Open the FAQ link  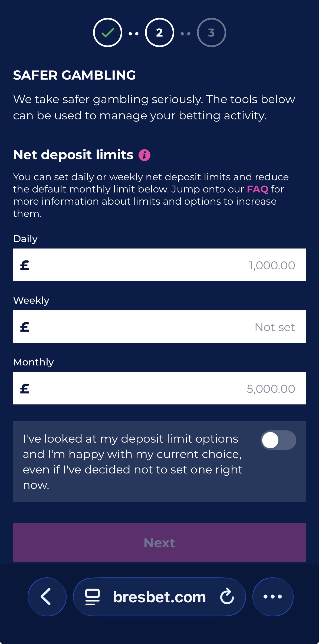coord(258,189)
